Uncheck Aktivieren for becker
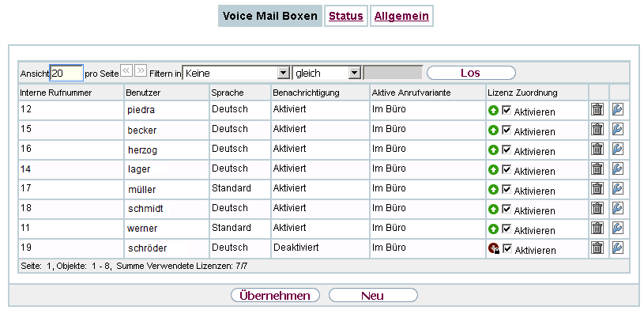 (507, 130)
